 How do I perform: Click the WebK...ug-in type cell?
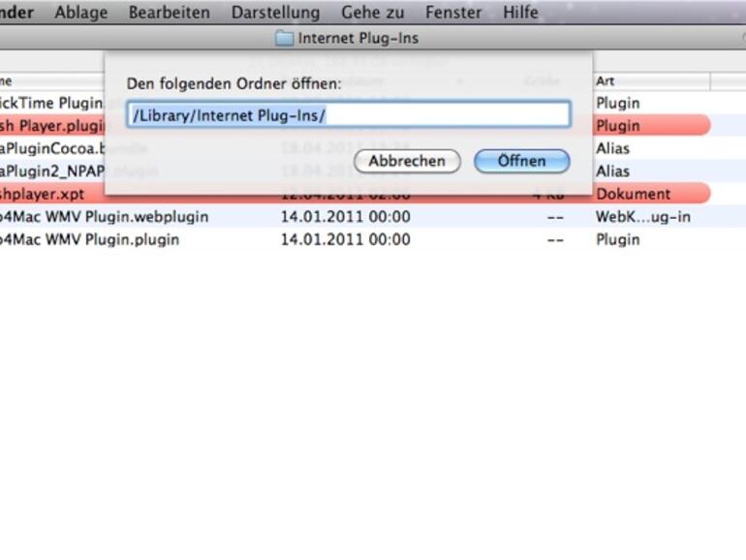tap(642, 217)
